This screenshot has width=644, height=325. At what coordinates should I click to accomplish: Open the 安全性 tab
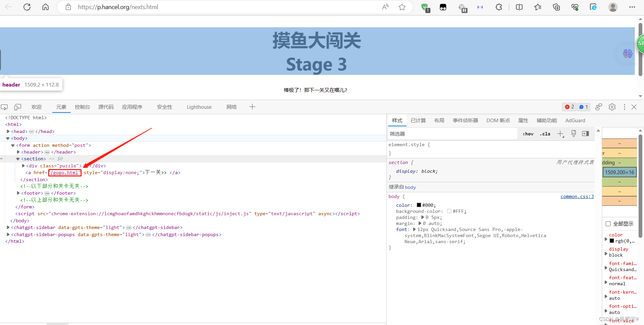tap(165, 107)
